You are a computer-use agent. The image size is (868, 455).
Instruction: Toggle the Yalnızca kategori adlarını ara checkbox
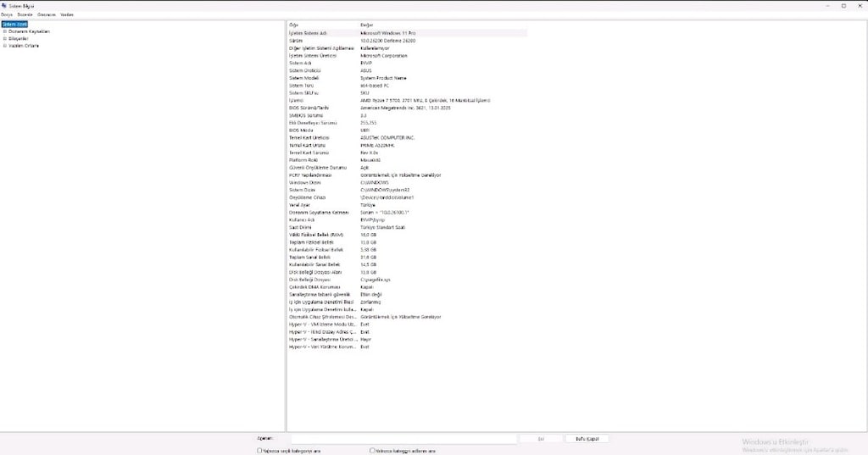tap(372, 451)
